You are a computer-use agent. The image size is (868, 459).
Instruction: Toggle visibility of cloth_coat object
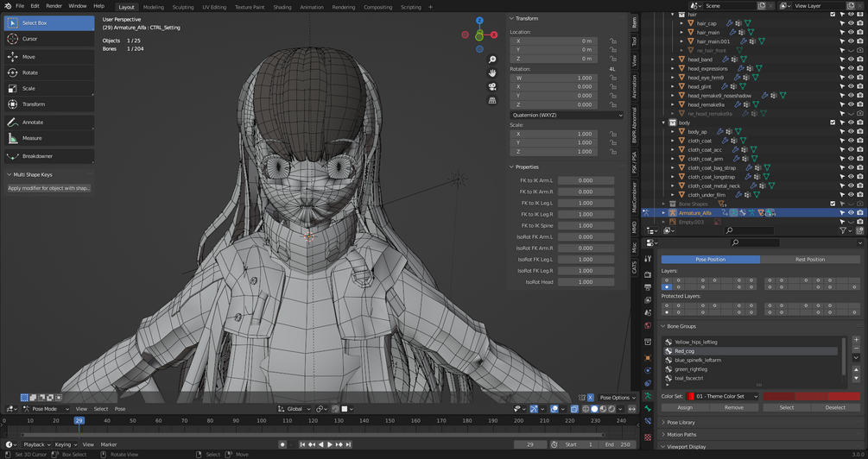(x=850, y=141)
